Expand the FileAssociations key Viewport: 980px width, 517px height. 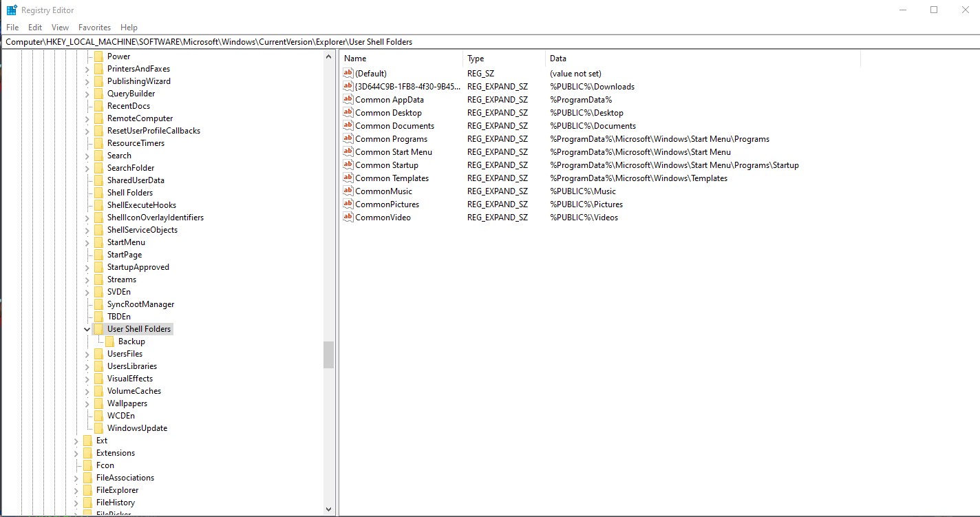click(x=76, y=478)
